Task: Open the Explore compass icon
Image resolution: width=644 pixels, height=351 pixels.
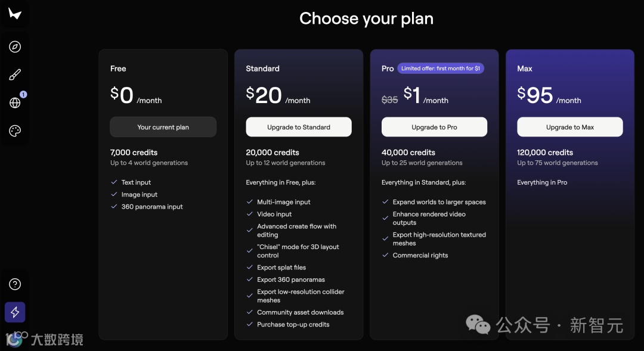Action: click(15, 47)
